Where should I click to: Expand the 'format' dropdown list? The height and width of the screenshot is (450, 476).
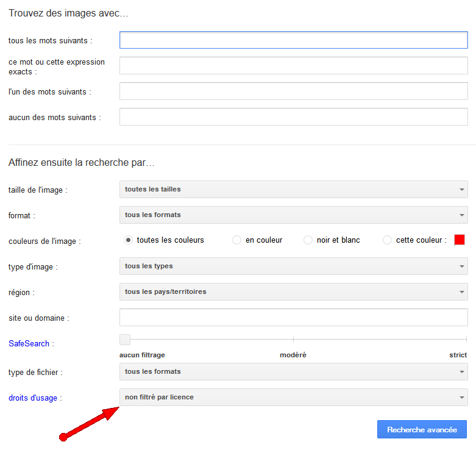pos(293,215)
